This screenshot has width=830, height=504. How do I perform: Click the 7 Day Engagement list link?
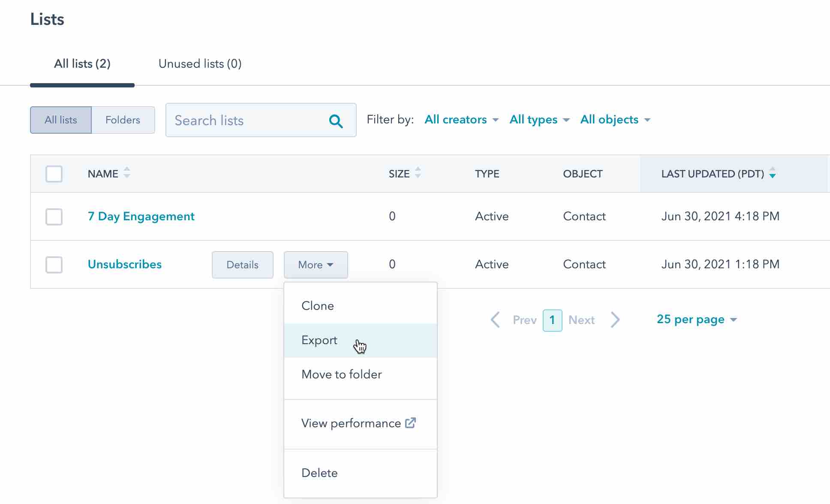click(141, 216)
